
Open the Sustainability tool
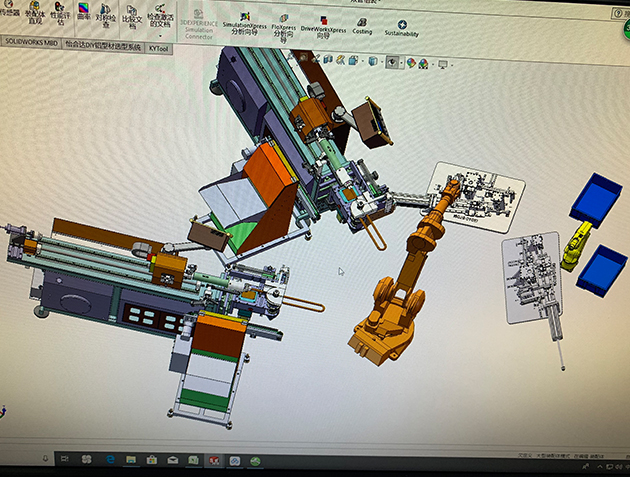pos(402,28)
